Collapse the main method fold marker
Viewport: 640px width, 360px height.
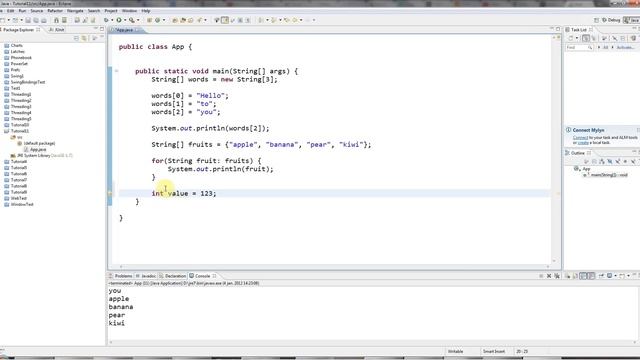pyautogui.click(x=117, y=71)
